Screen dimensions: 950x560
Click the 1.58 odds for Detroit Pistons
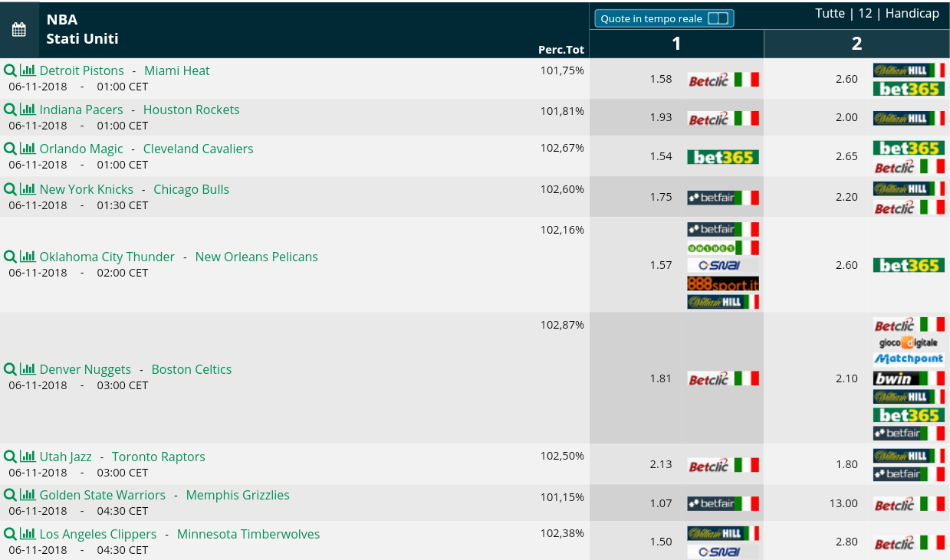tap(660, 79)
